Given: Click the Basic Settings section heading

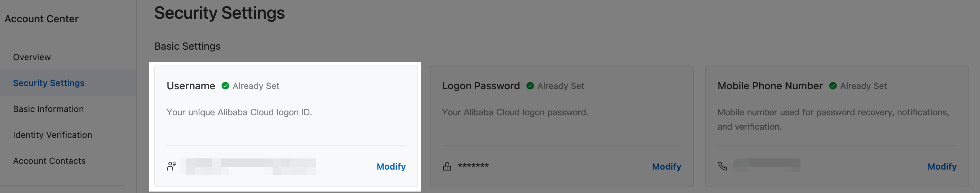Looking at the screenshot, I should [x=187, y=46].
